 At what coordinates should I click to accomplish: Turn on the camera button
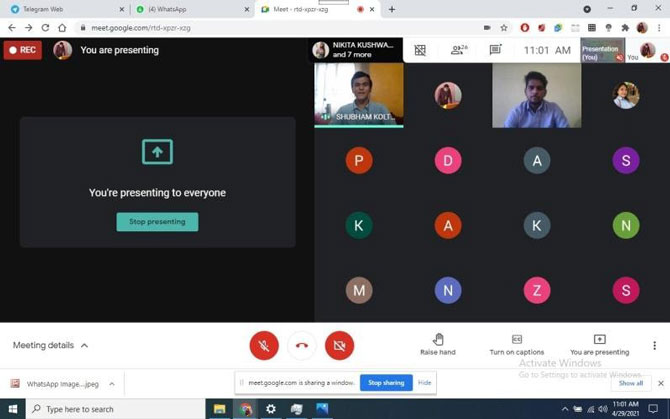point(340,345)
